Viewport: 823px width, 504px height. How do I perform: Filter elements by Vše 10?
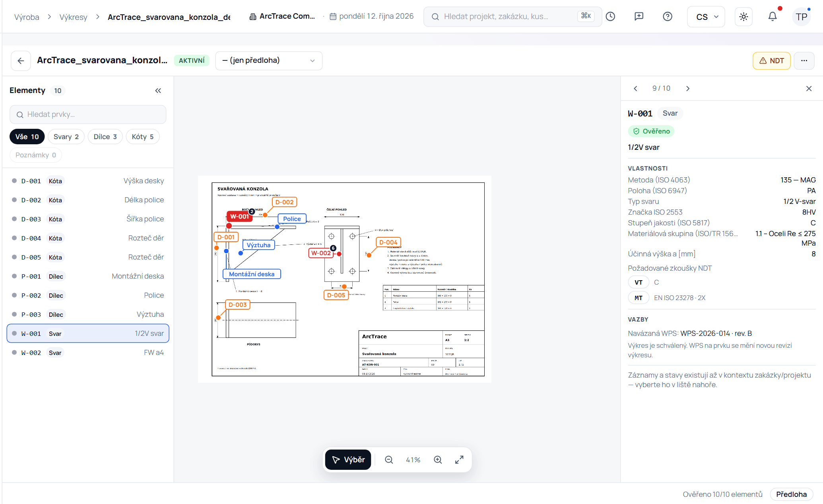tap(27, 137)
